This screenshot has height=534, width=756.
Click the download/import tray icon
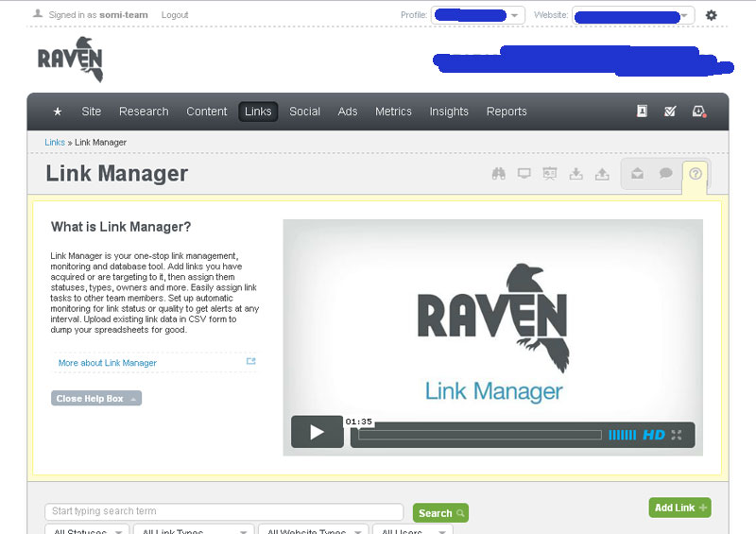tap(576, 174)
